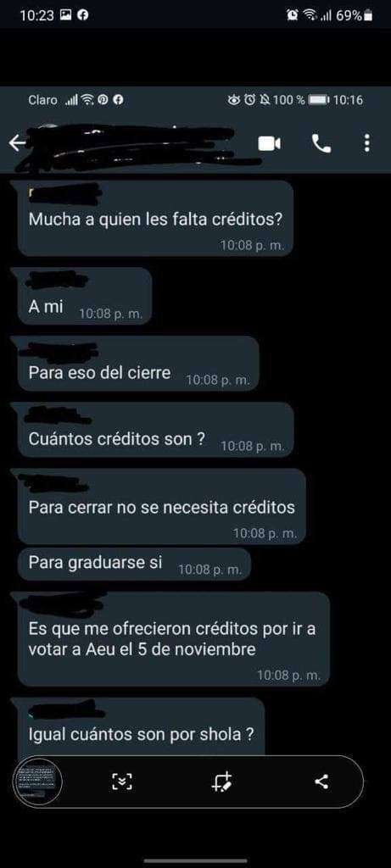The image size is (391, 868).
Task: Select message about votar a Aeu
Action: (174, 639)
